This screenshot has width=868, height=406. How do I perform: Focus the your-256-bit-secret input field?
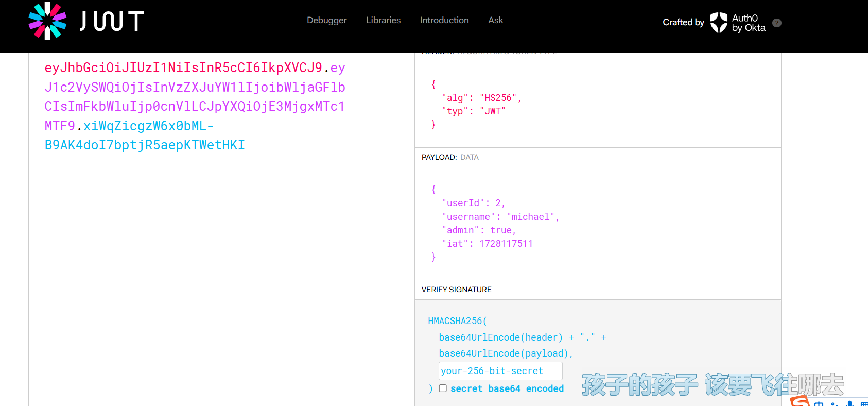pos(500,371)
